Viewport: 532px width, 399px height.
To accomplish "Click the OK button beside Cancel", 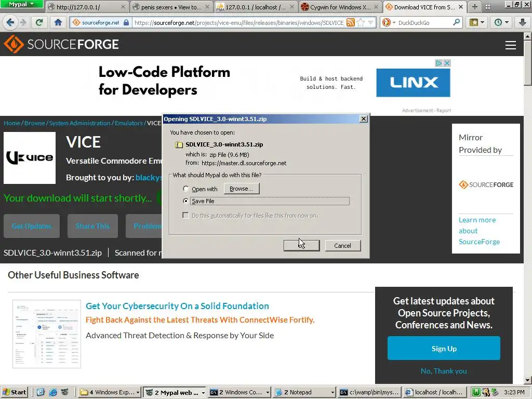I will point(302,246).
